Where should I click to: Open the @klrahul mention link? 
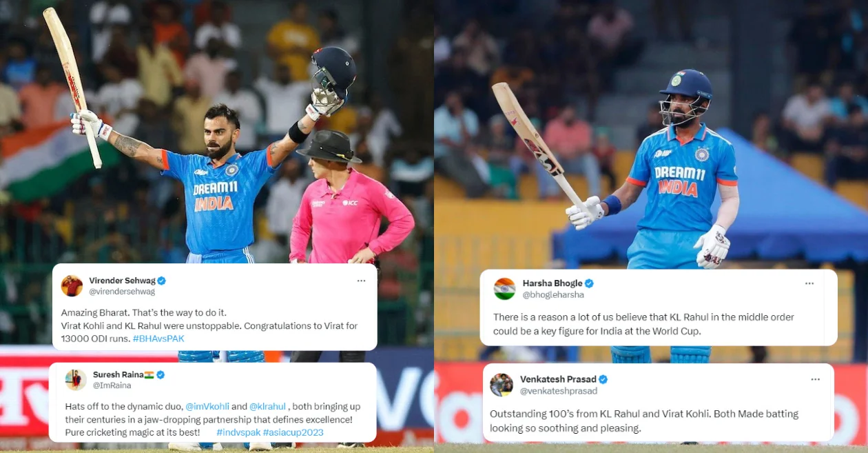coord(267,407)
